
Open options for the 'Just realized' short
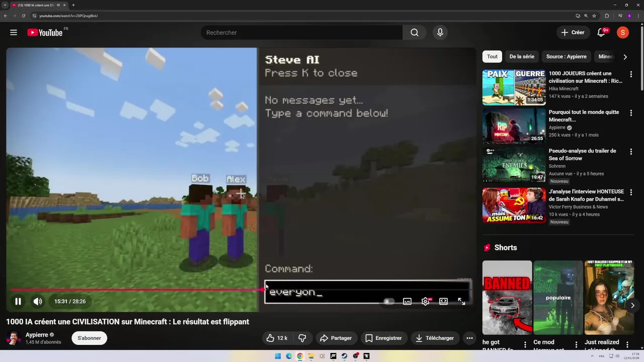tap(627, 344)
